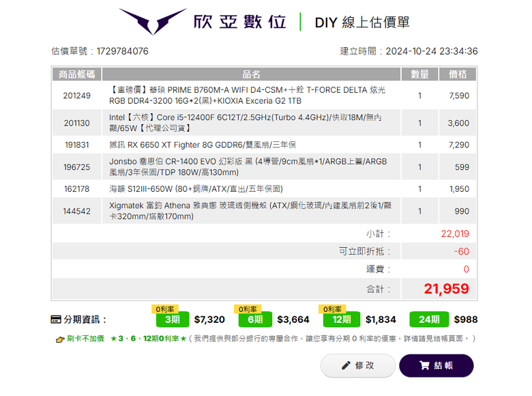This screenshot has width=532, height=396.
Task: Click product code 144542
Action: (76, 211)
